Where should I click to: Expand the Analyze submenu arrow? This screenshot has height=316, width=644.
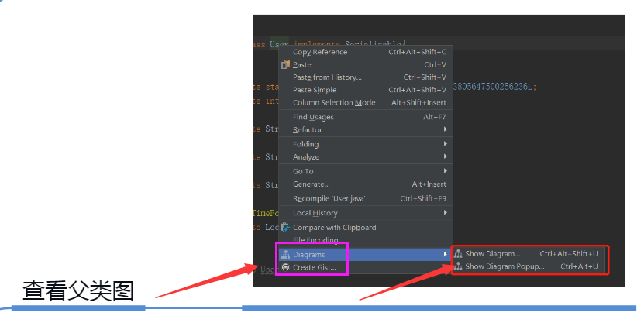445,156
